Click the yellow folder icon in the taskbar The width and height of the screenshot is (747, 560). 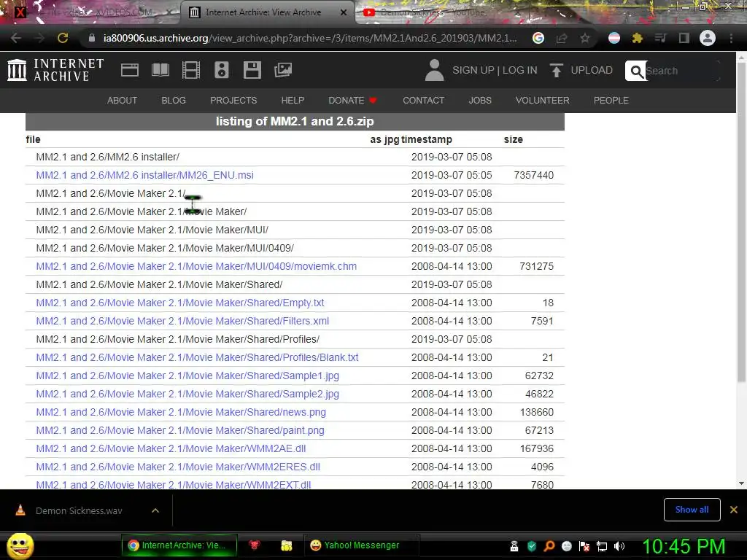click(286, 545)
